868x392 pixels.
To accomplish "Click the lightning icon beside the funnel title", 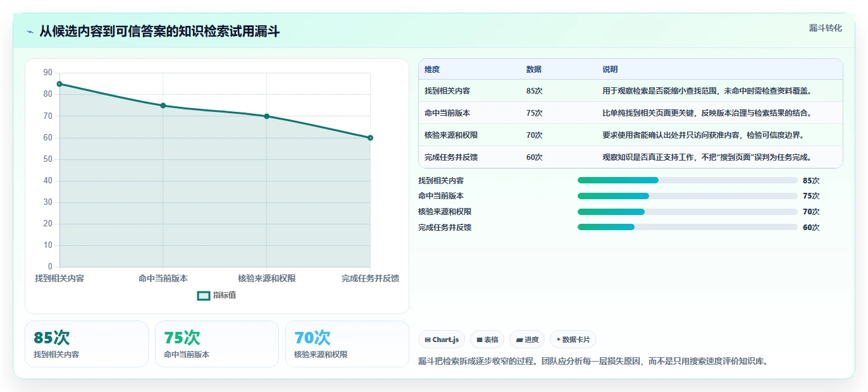I will [30, 32].
